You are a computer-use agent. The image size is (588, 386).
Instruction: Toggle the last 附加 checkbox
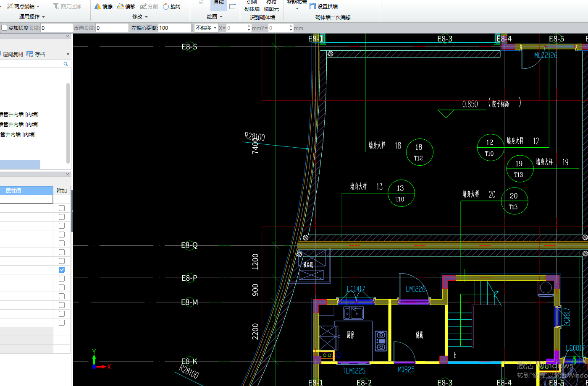click(x=62, y=323)
